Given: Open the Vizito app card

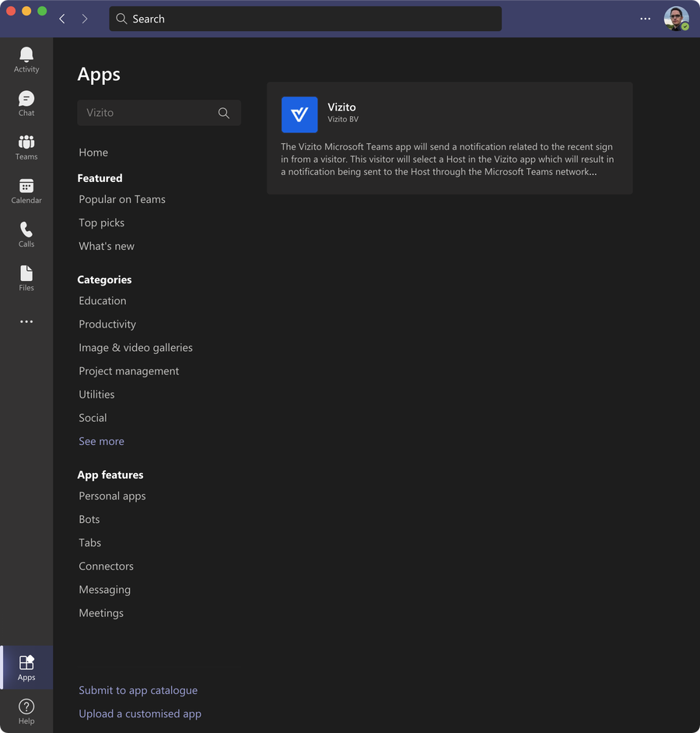Looking at the screenshot, I should (x=450, y=138).
